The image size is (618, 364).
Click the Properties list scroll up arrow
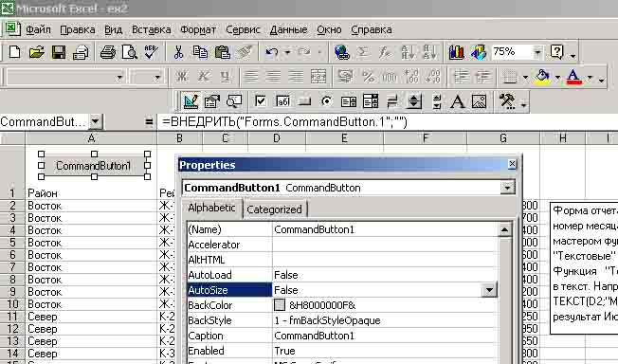pos(505,229)
